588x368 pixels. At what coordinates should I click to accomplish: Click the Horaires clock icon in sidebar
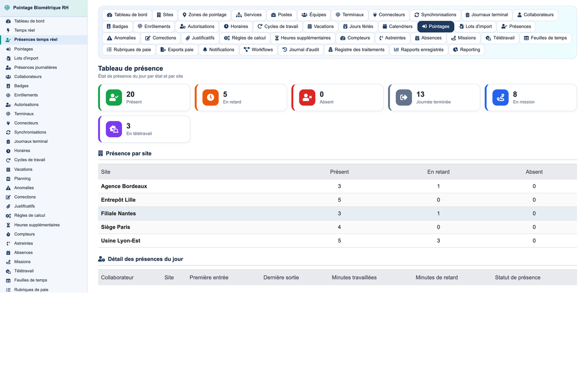[8, 151]
